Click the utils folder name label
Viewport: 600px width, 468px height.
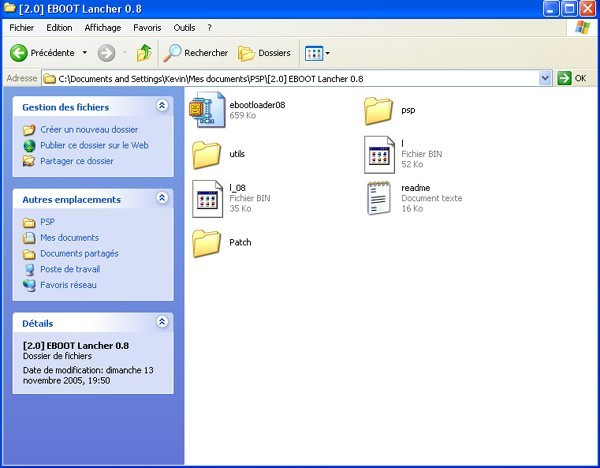[237, 154]
